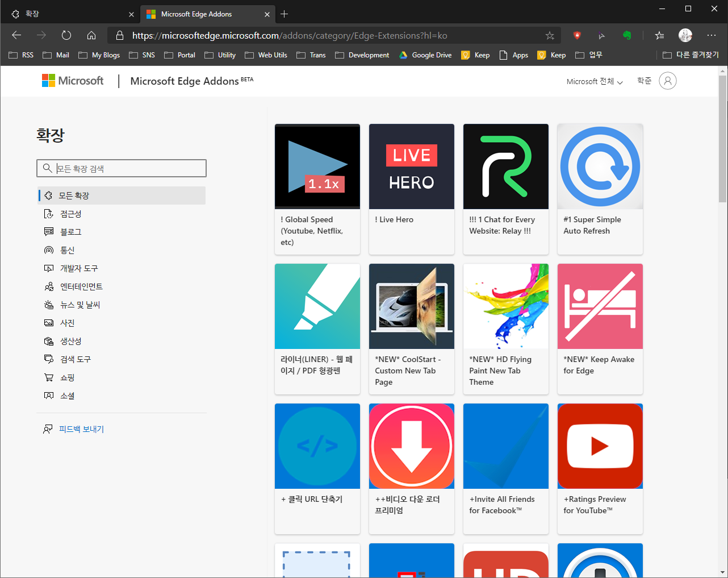Open the Global Speed extension thumbnail
This screenshot has height=578, width=728.
pos(317,167)
